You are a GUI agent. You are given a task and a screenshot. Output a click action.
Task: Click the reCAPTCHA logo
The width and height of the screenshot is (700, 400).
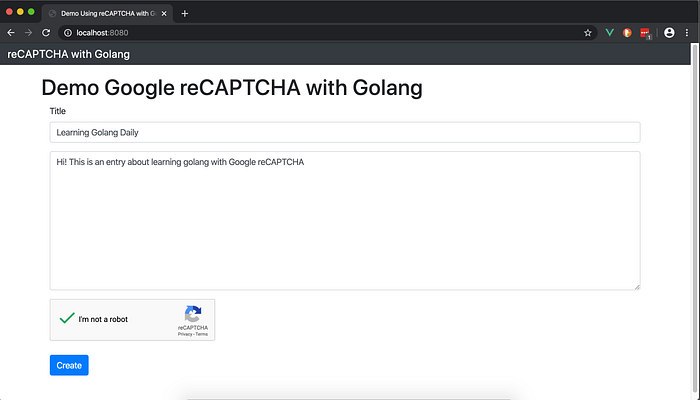[x=193, y=314]
